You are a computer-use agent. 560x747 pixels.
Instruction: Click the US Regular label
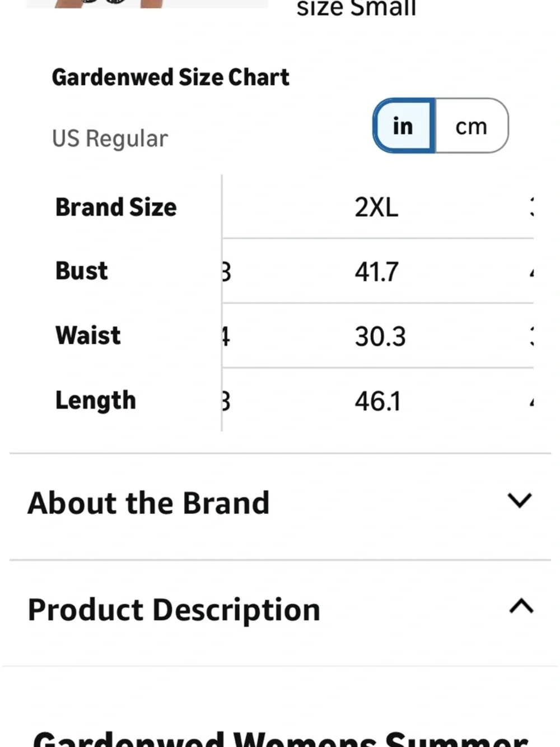coord(110,138)
